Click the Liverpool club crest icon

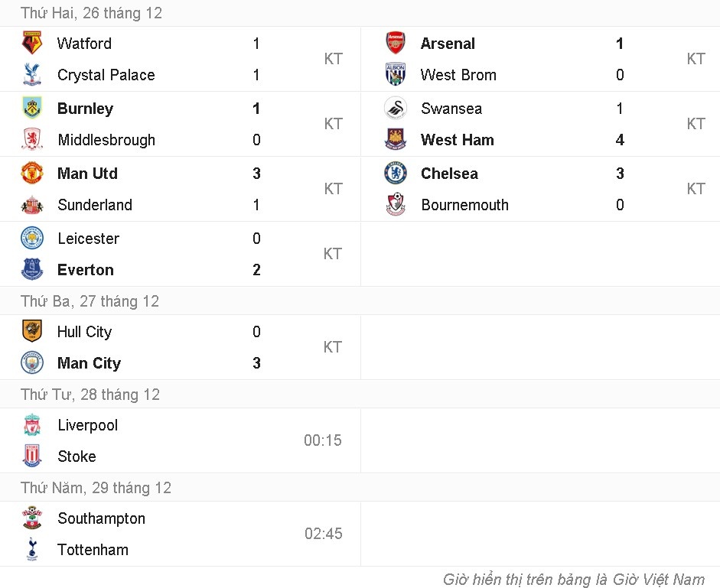(32, 425)
